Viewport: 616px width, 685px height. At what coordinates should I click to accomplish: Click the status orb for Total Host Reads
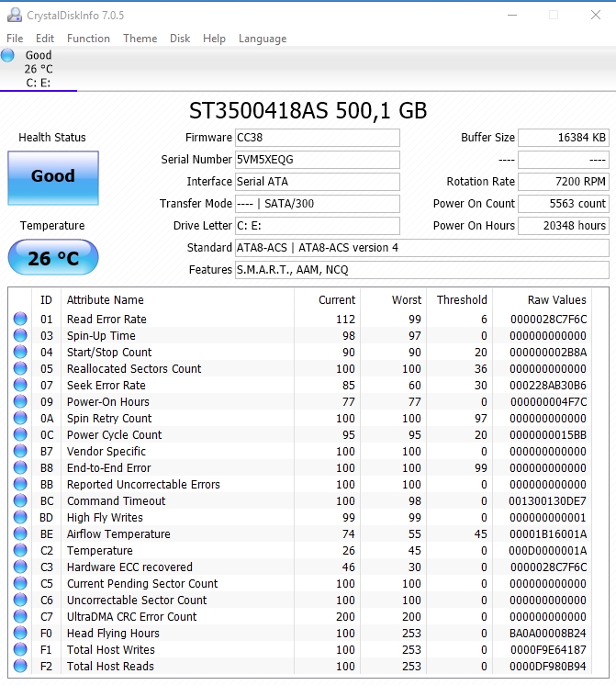pyautogui.click(x=20, y=667)
